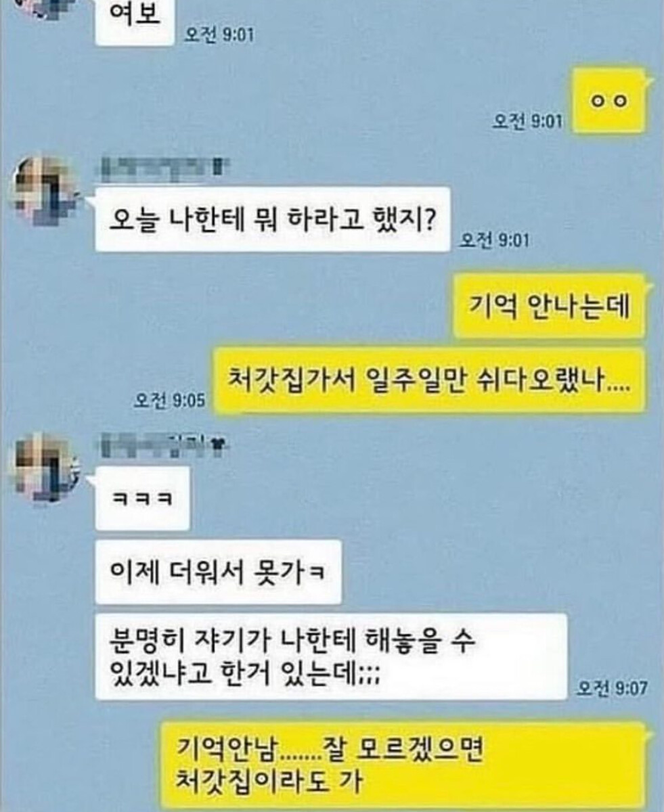
Task: Select the '기억안남.......잘 모르겠으면' yellow bubble
Action: [x=403, y=765]
